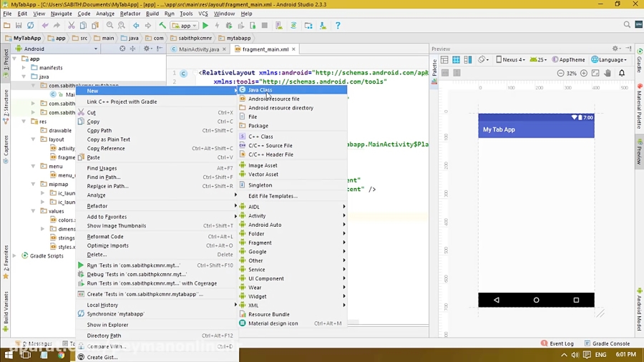This screenshot has width=644, height=362.
Task: Click the preview warnings bell icon
Action: click(622, 73)
